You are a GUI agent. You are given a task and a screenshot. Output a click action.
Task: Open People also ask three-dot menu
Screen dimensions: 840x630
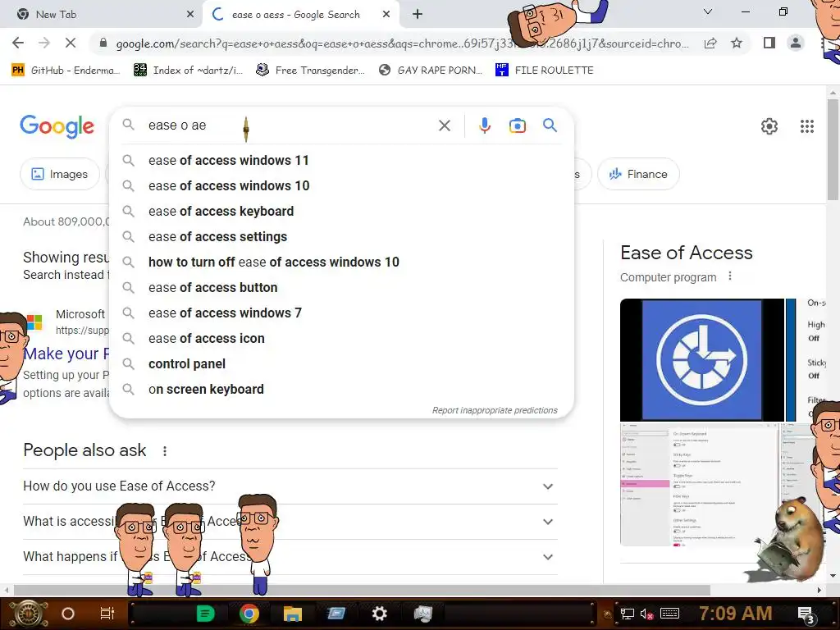click(x=164, y=451)
